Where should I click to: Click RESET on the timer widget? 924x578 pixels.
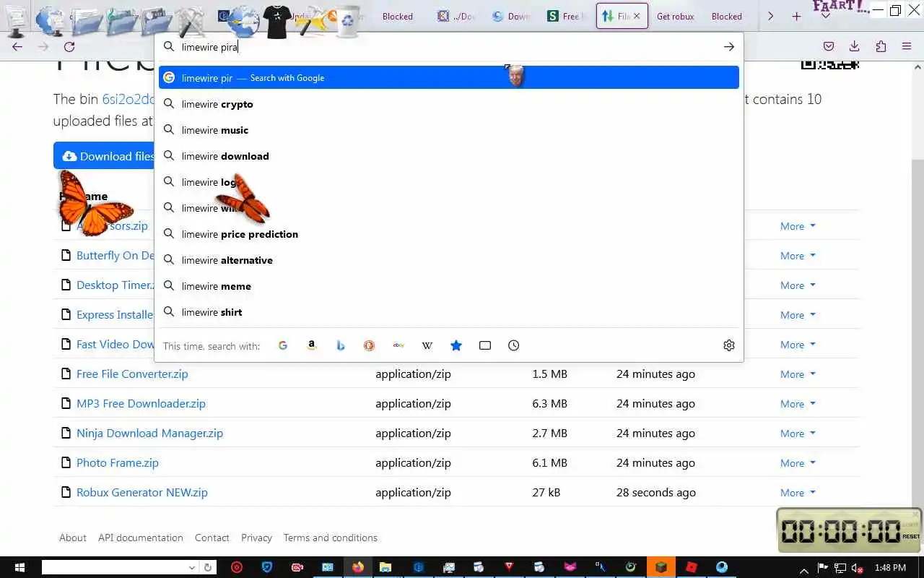coord(911,536)
